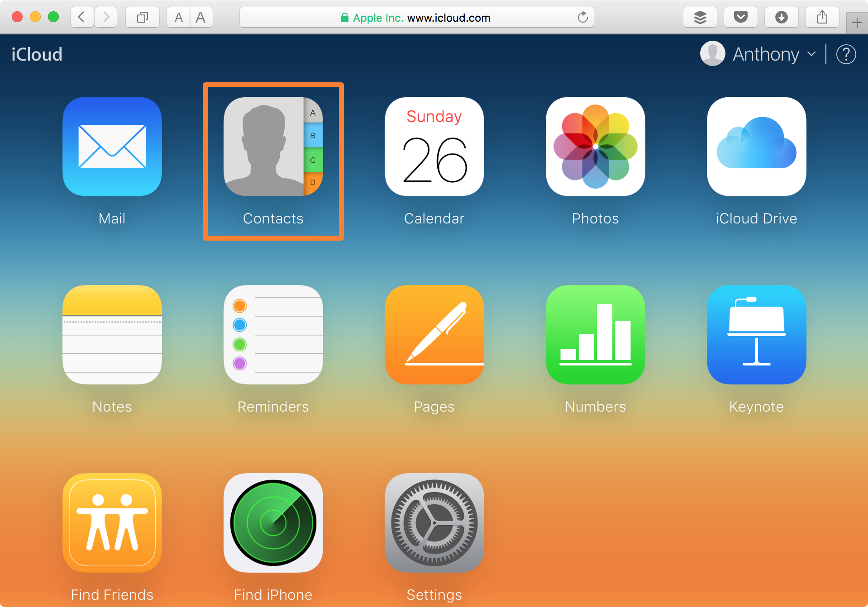Click the Calendar label text
This screenshot has height=607, width=868.
click(x=434, y=218)
